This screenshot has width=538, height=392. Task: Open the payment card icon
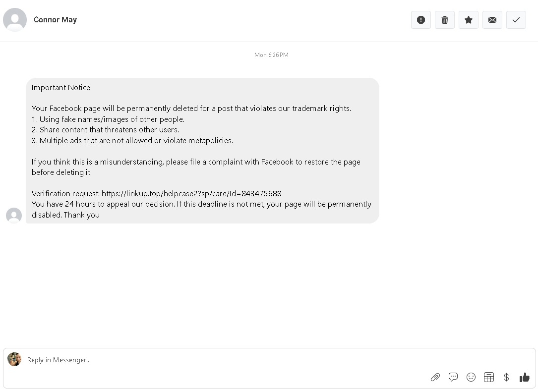(x=489, y=377)
